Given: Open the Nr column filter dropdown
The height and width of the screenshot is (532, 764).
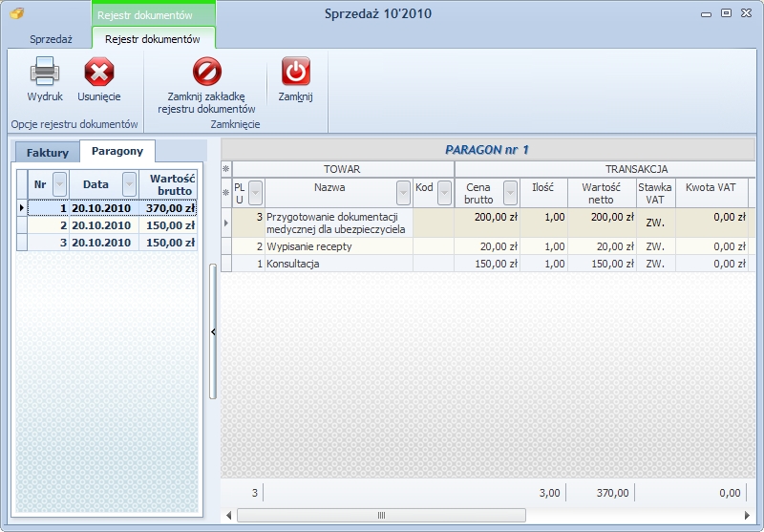Looking at the screenshot, I should pyautogui.click(x=59, y=184).
